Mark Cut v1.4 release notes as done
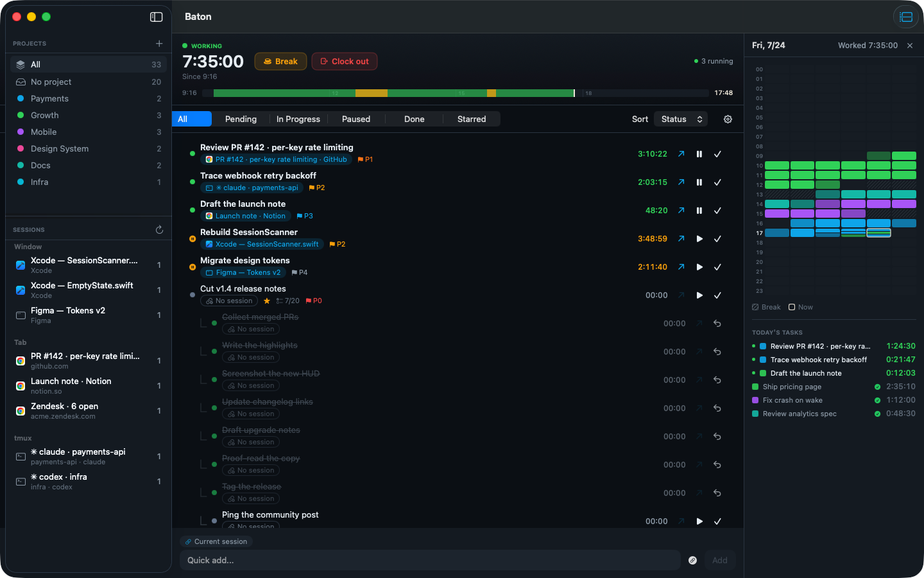The height and width of the screenshot is (578, 924). click(x=717, y=295)
